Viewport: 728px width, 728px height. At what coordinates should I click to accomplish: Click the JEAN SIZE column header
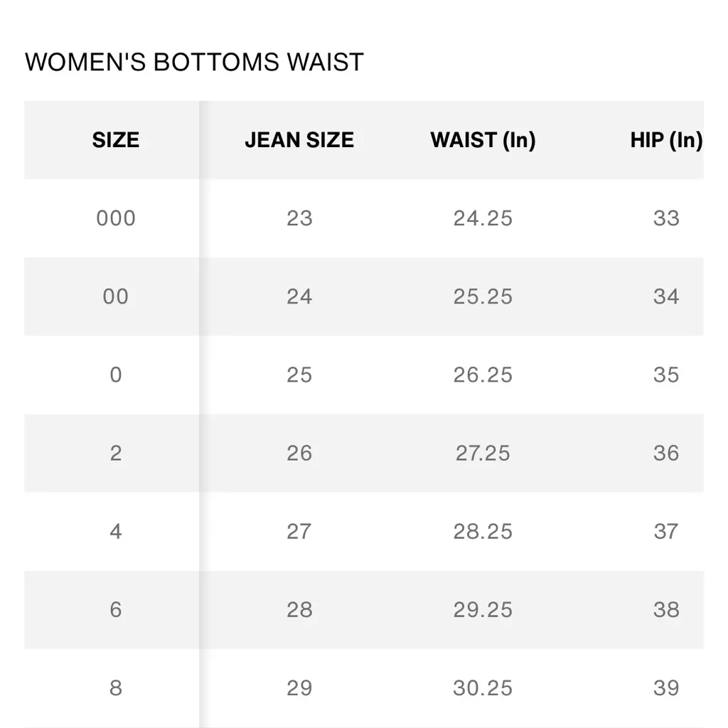click(x=299, y=140)
